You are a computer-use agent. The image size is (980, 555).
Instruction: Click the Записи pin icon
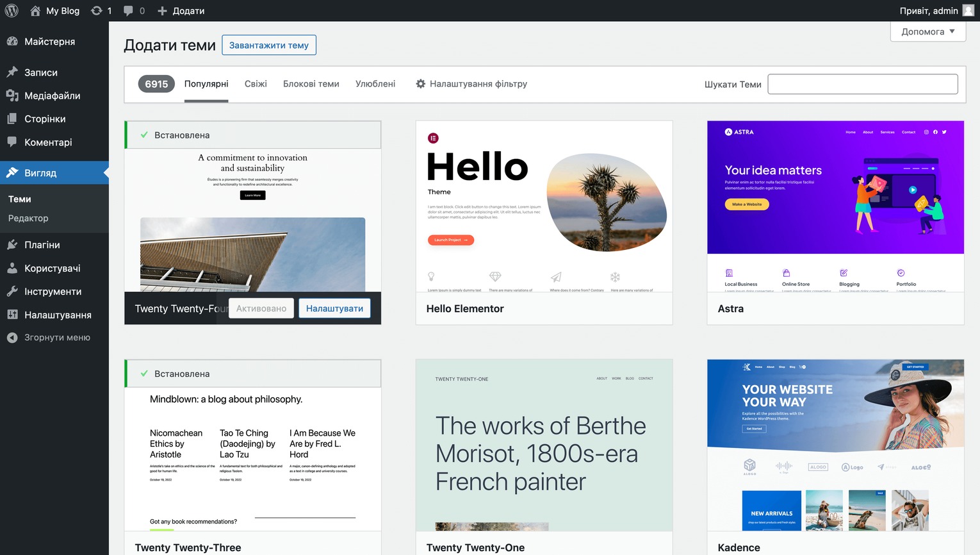click(x=12, y=72)
